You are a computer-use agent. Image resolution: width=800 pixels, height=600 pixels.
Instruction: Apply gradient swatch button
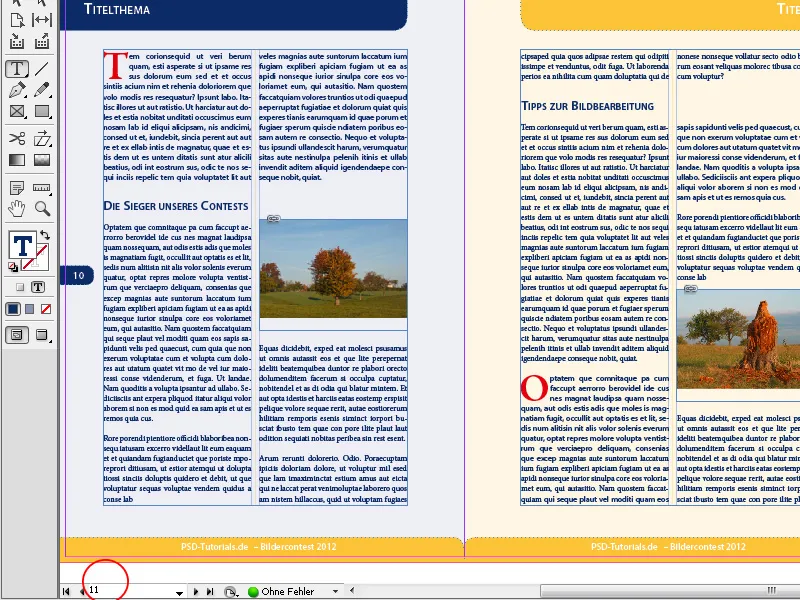pyautogui.click(x=30, y=309)
